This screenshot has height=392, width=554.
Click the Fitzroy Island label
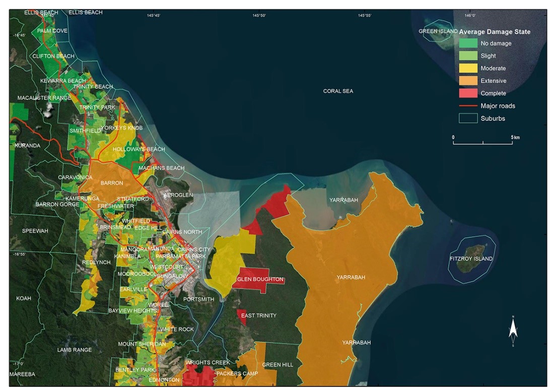tap(471, 259)
